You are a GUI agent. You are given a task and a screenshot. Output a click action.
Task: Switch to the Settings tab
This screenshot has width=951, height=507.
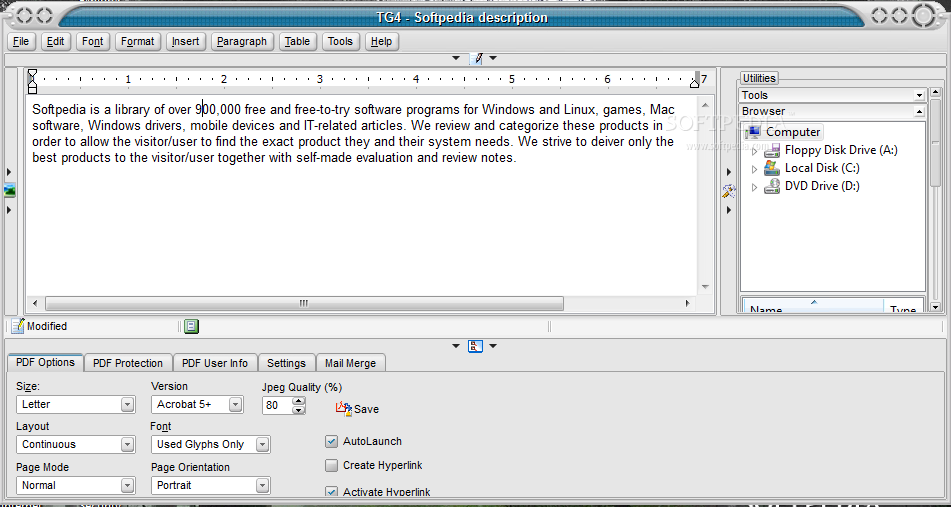pos(286,363)
